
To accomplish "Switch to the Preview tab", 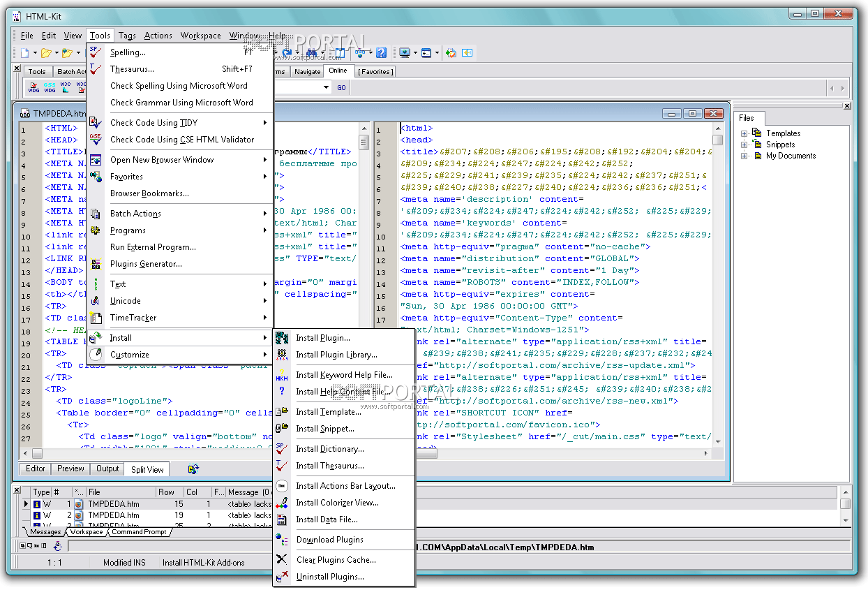I will pyautogui.click(x=70, y=469).
